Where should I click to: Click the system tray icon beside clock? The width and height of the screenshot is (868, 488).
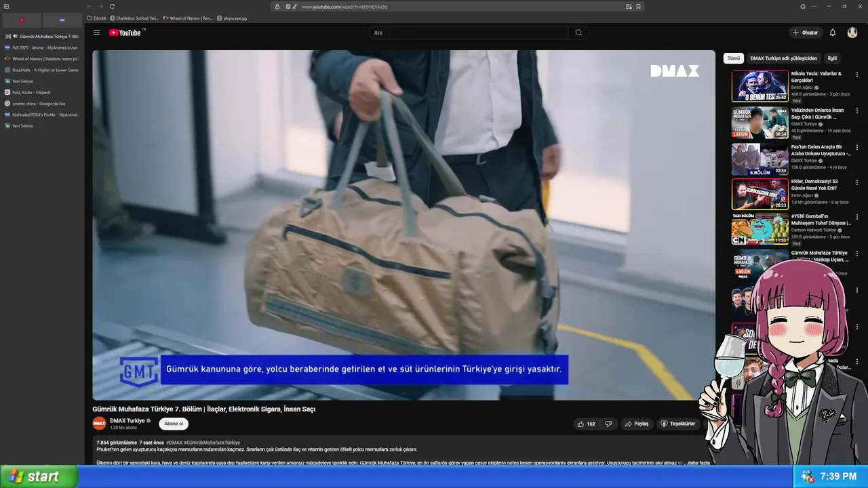coord(808,476)
